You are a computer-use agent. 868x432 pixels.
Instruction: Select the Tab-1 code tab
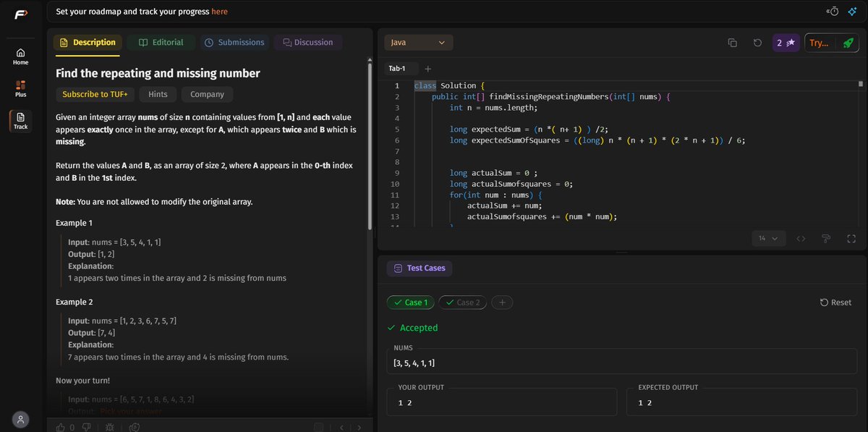coord(397,69)
